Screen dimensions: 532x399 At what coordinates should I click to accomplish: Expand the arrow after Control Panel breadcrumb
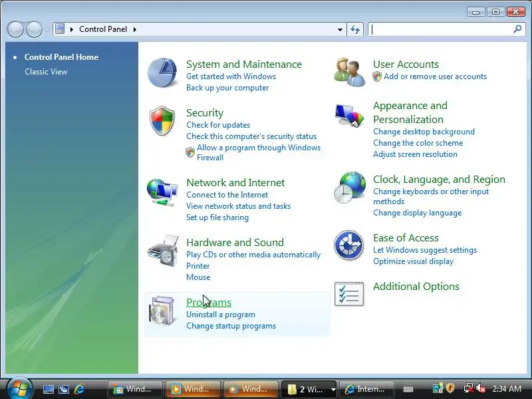(135, 29)
